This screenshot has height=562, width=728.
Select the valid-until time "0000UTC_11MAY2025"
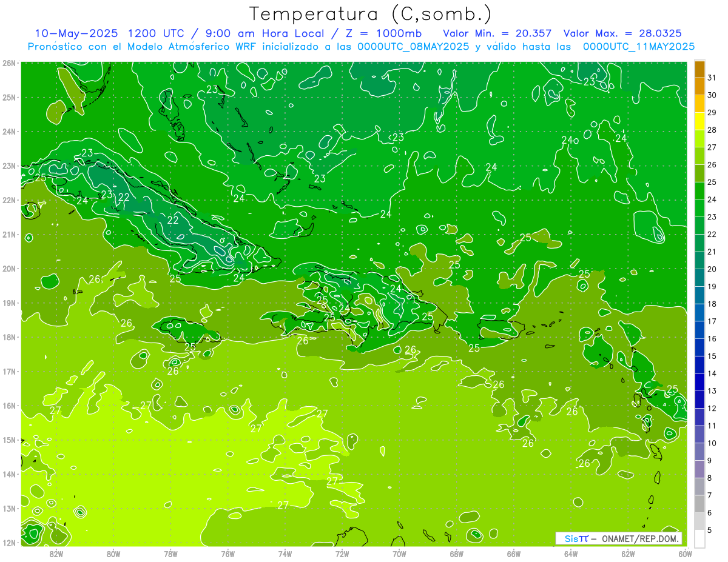tap(639, 46)
